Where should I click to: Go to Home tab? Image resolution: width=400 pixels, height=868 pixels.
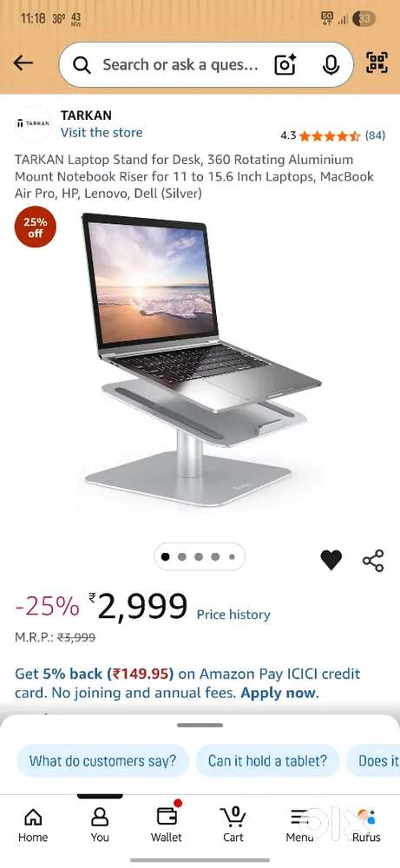pos(33,825)
